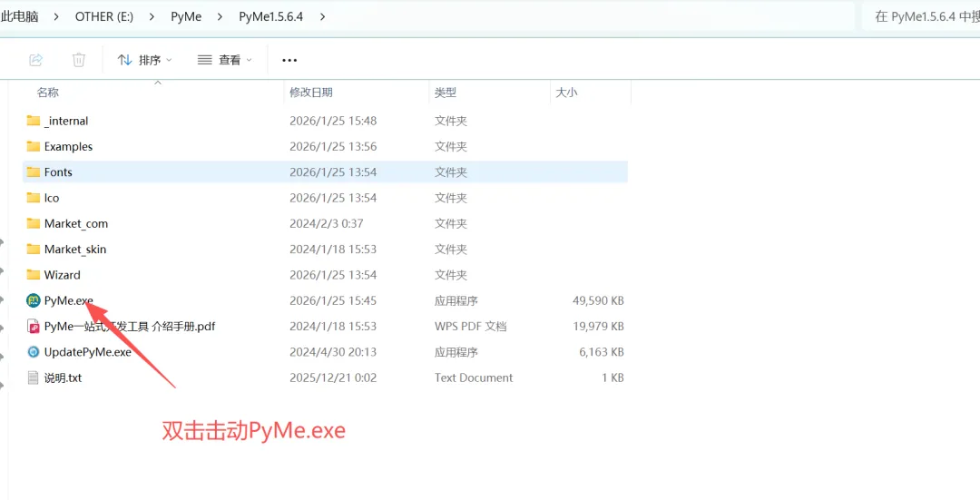Click PyMe1.5.6.4 in the breadcrumb
The height and width of the screenshot is (500, 980).
tap(270, 17)
